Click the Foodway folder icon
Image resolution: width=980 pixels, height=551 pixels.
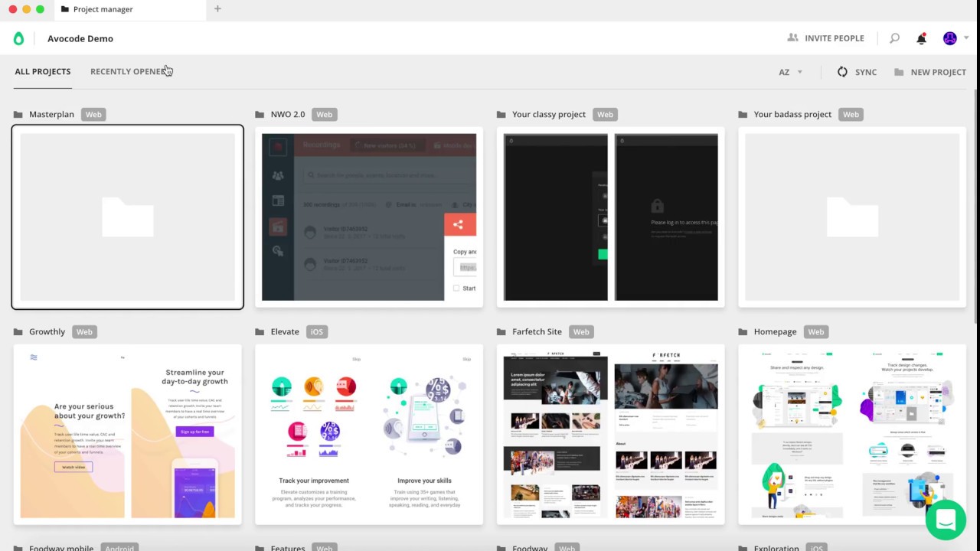pyautogui.click(x=501, y=549)
